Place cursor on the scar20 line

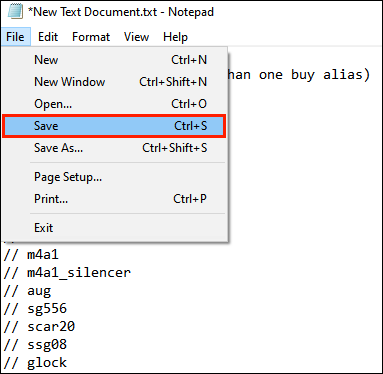pyautogui.click(x=39, y=326)
